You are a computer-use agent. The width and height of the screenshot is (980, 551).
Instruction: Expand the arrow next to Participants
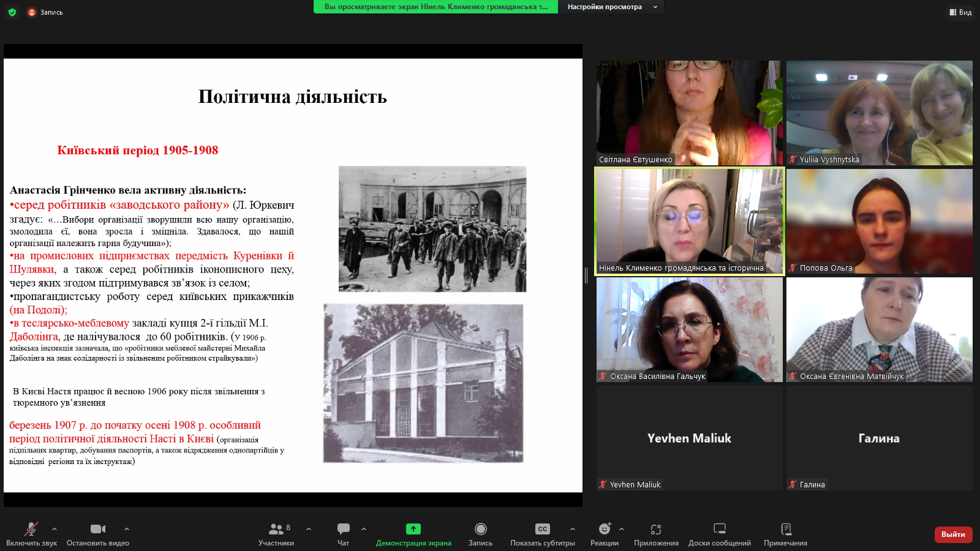[309, 528]
